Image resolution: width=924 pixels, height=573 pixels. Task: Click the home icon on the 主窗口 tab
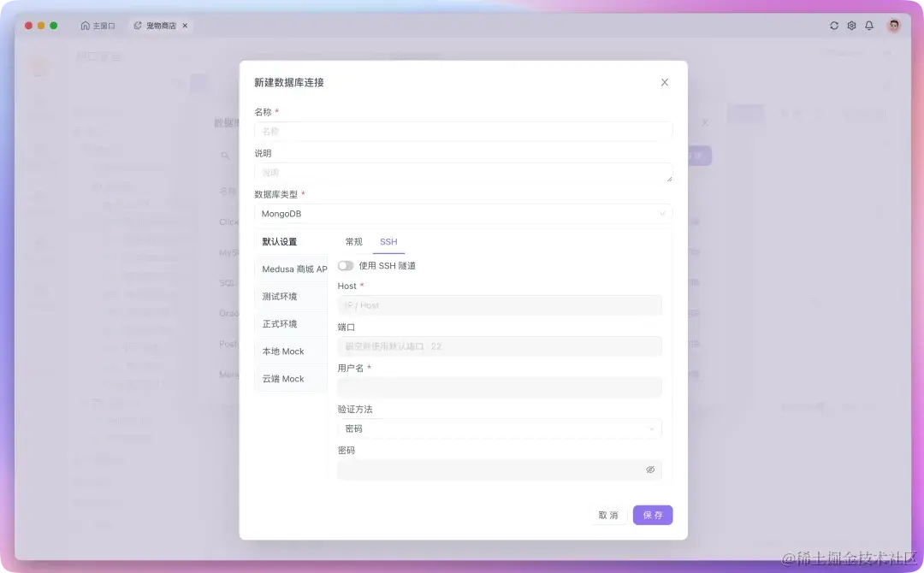pyautogui.click(x=86, y=26)
